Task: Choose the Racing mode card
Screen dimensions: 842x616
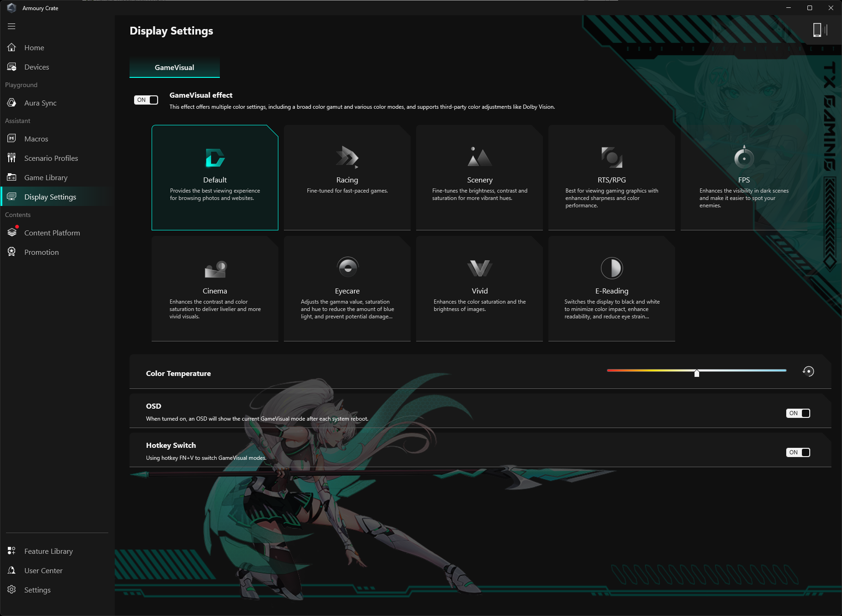Action: click(x=347, y=177)
